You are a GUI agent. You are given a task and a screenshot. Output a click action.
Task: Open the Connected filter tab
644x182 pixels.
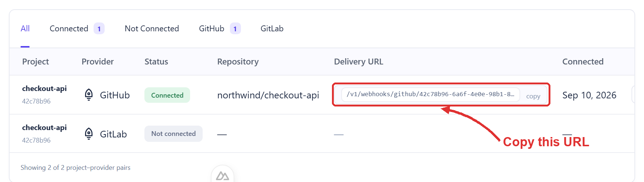[x=77, y=29]
